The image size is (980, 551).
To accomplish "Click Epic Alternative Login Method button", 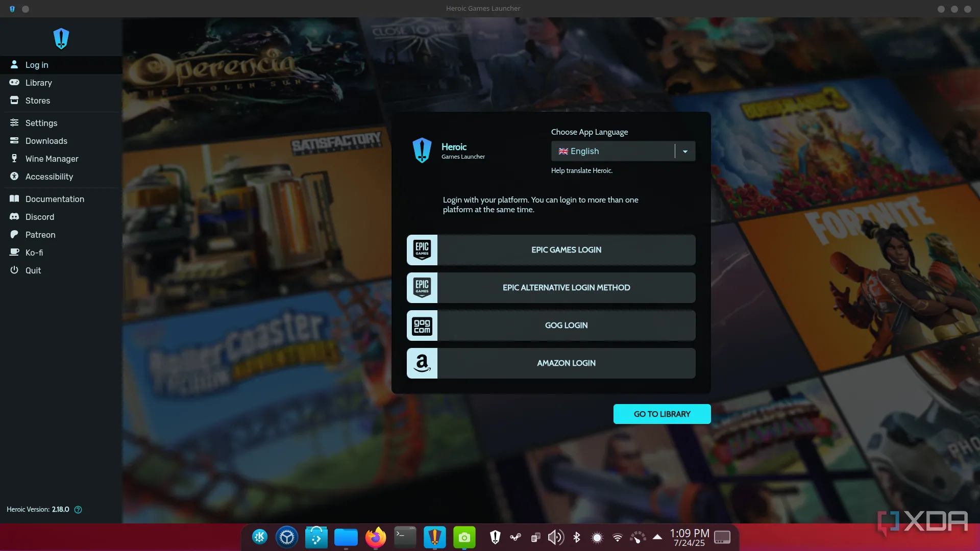I will pos(551,288).
